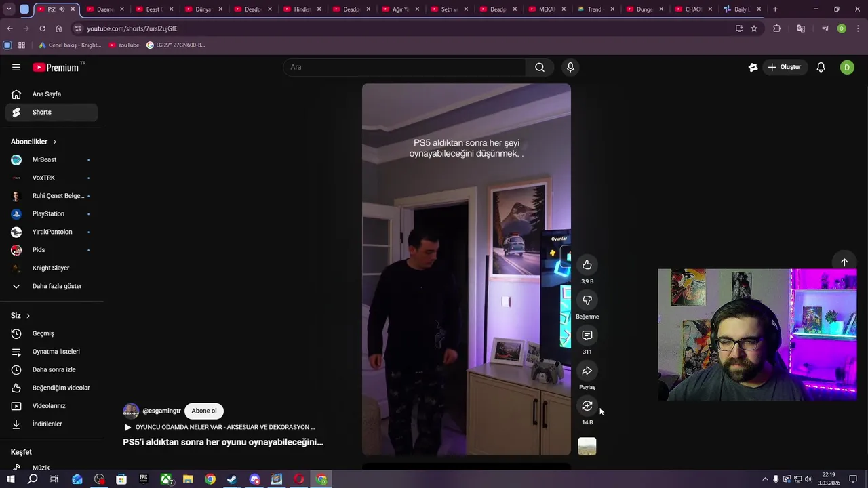The width and height of the screenshot is (868, 488).
Task: Open the Windows Start menu
Action: click(11, 479)
